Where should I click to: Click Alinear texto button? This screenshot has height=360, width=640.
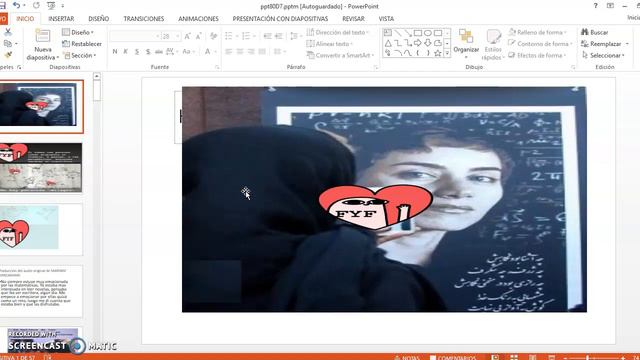point(329,44)
